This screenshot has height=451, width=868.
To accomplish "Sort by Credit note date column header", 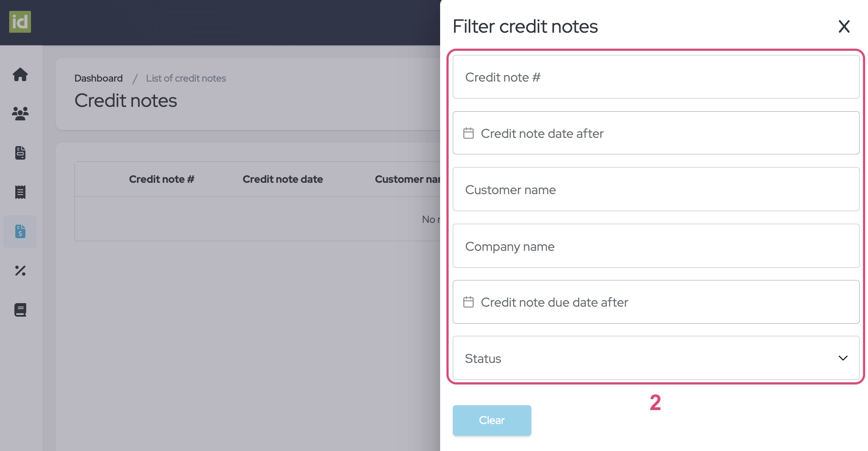I will [282, 179].
